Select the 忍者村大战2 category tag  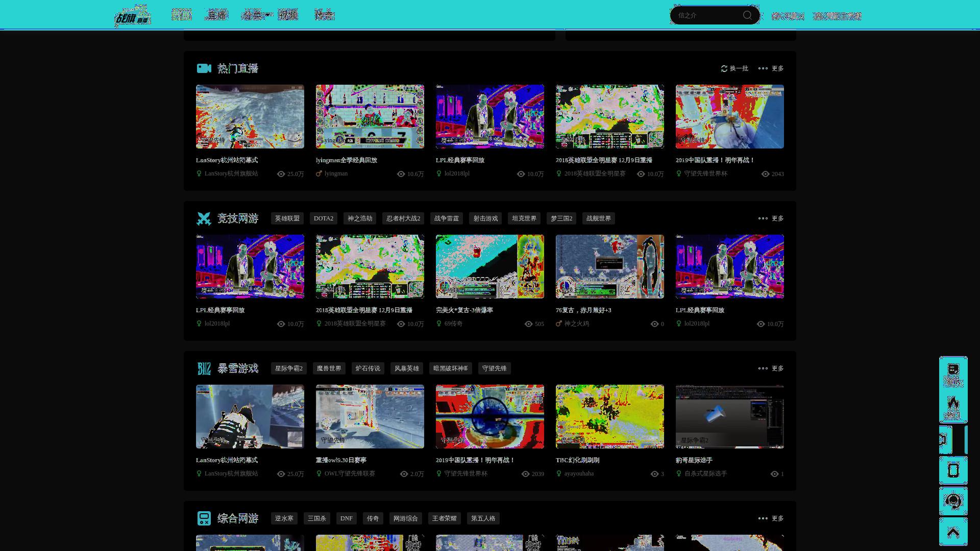click(403, 218)
